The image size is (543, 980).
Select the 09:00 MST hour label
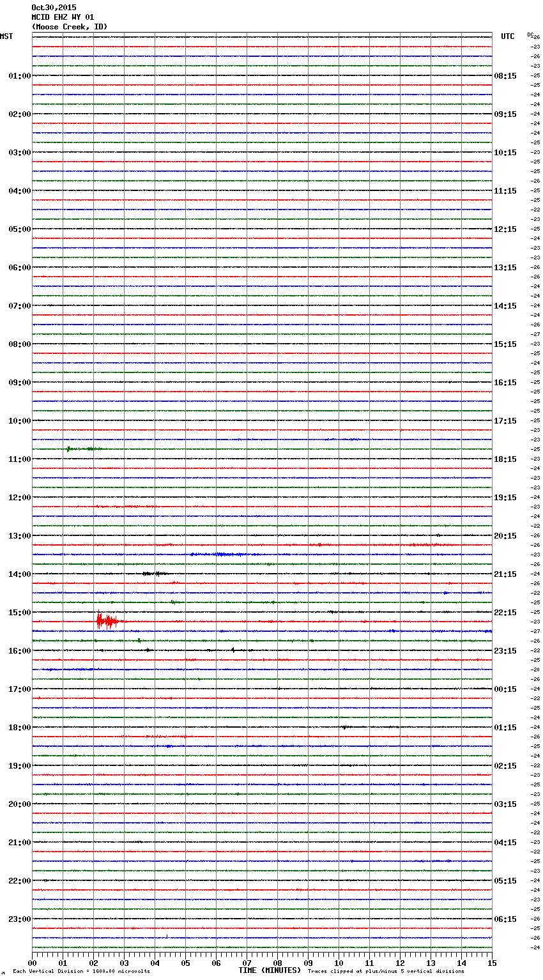coord(20,383)
